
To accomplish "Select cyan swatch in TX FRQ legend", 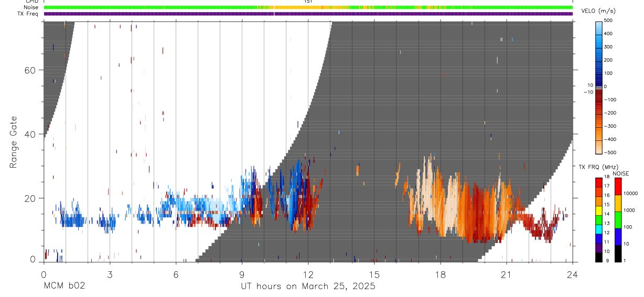I will (x=598, y=229).
